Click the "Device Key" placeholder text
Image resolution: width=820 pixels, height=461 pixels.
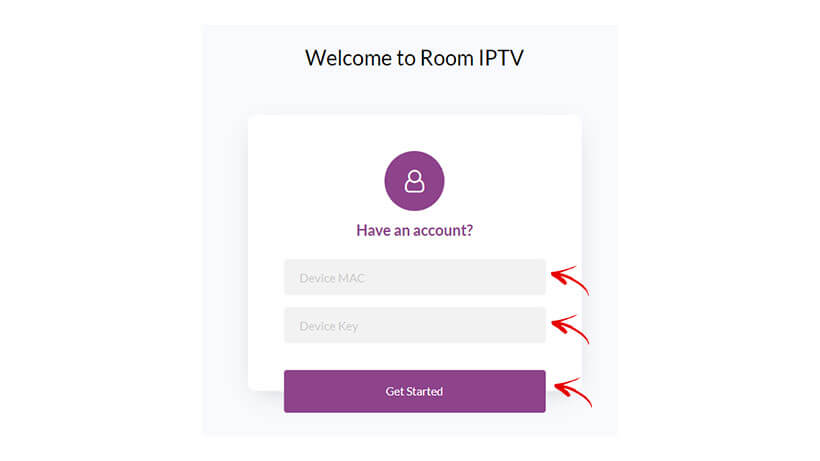328,326
